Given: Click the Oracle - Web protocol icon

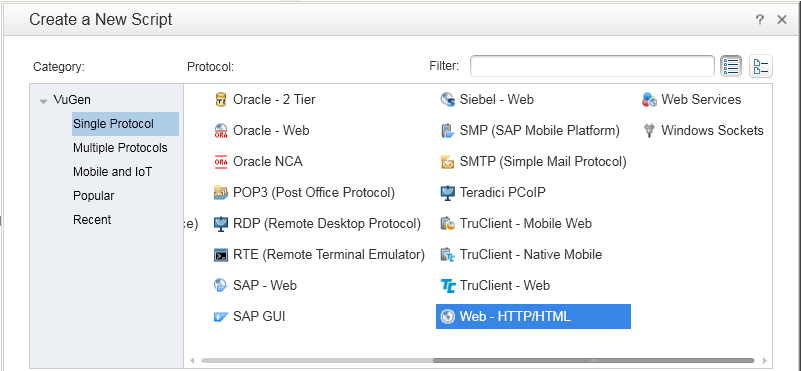Looking at the screenshot, I should (x=220, y=131).
